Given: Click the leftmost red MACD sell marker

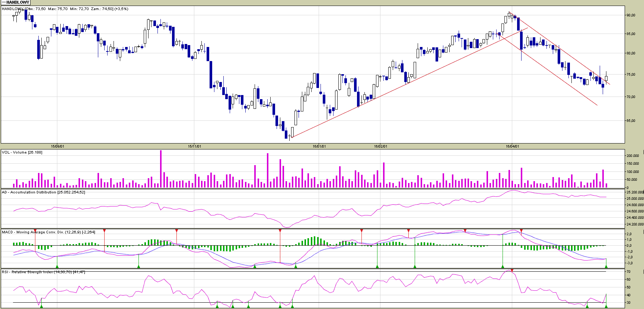Looking at the screenshot, I should pyautogui.click(x=35, y=231).
